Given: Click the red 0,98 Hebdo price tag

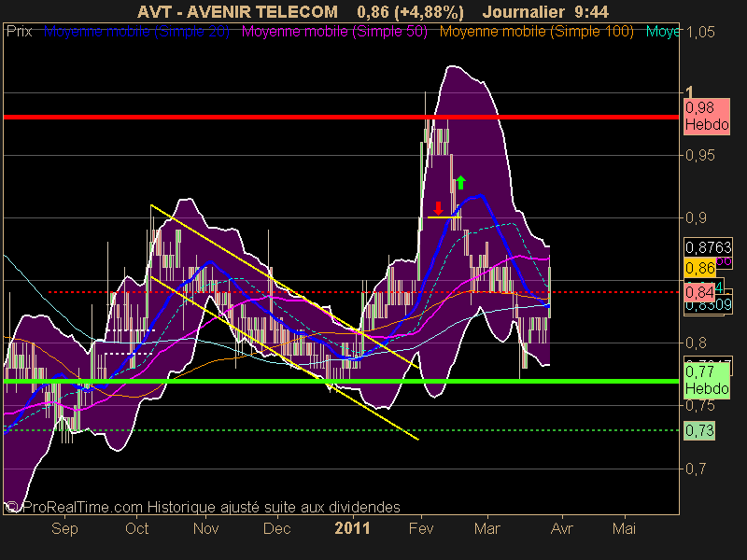Looking at the screenshot, I should tap(707, 117).
